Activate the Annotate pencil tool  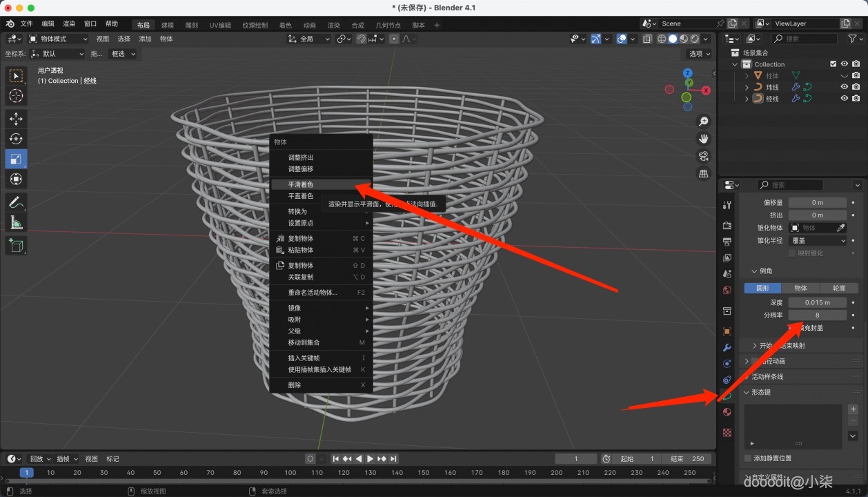[16, 202]
